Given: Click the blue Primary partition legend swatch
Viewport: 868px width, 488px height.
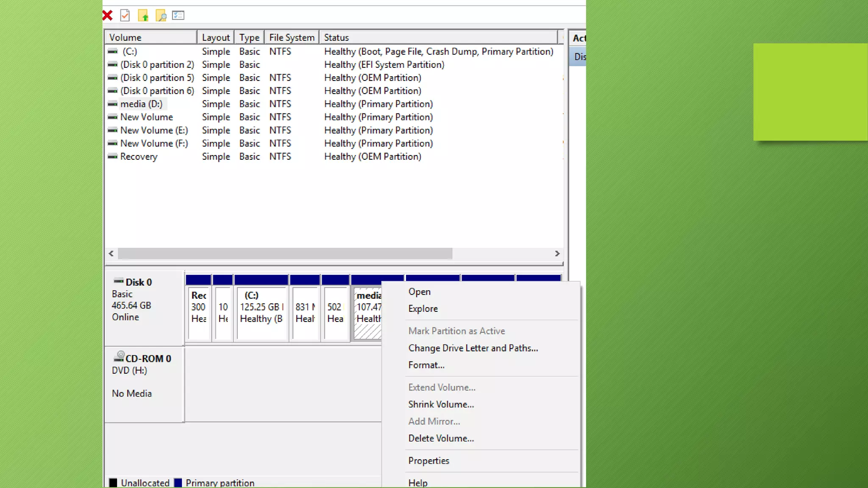Looking at the screenshot, I should tap(178, 482).
